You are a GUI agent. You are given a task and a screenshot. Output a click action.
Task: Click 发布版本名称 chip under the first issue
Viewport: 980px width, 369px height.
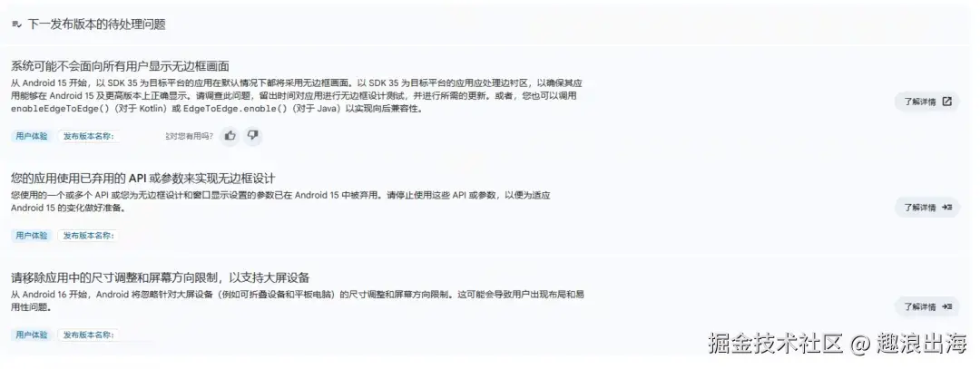tap(88, 136)
